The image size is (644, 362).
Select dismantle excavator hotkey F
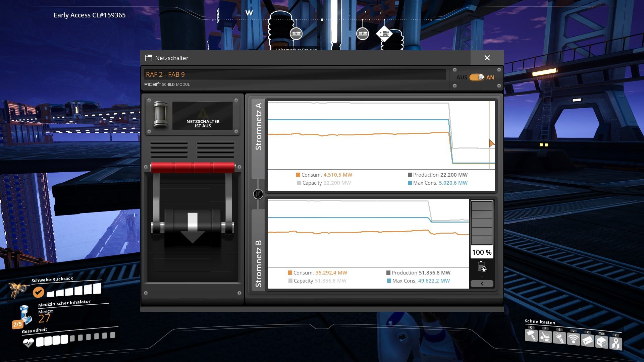pos(545,337)
